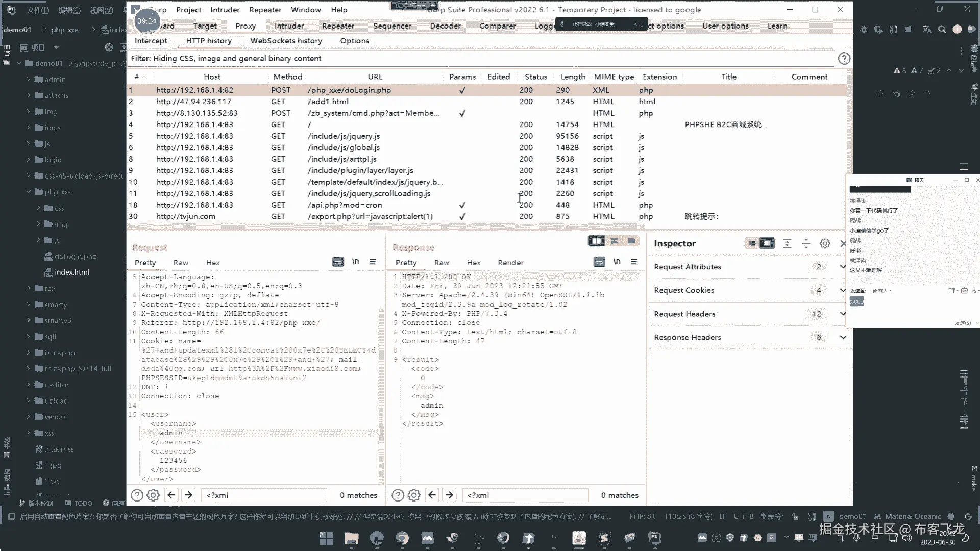Click Request search previous arrow
The width and height of the screenshot is (980, 551).
coord(171,495)
